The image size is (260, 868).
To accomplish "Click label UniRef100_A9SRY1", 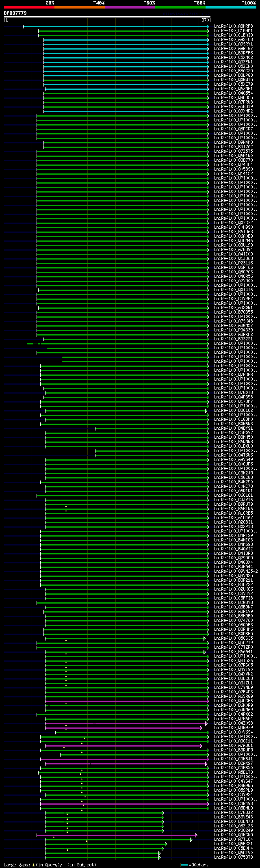I will point(233,44).
